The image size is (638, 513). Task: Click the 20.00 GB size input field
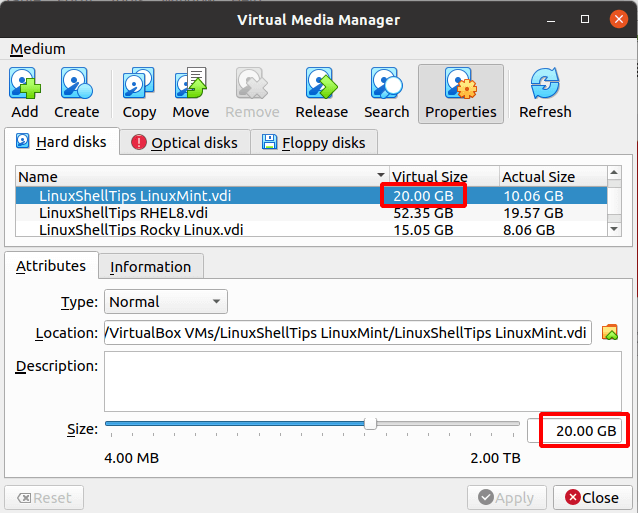pyautogui.click(x=574, y=430)
